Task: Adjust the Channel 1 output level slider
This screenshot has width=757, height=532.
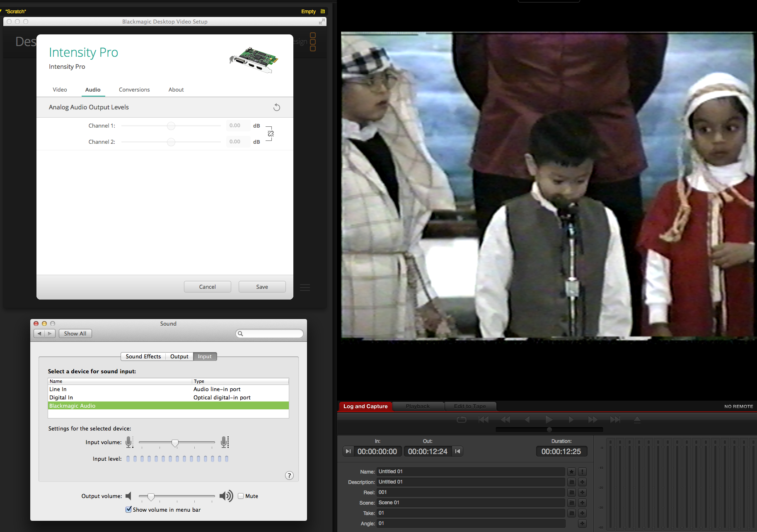Action: pyautogui.click(x=171, y=126)
